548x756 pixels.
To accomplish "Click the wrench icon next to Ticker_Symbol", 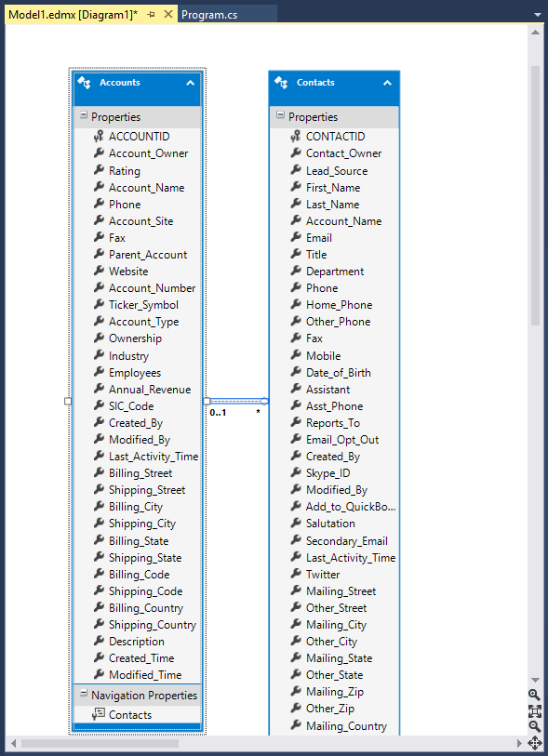I will click(x=99, y=304).
